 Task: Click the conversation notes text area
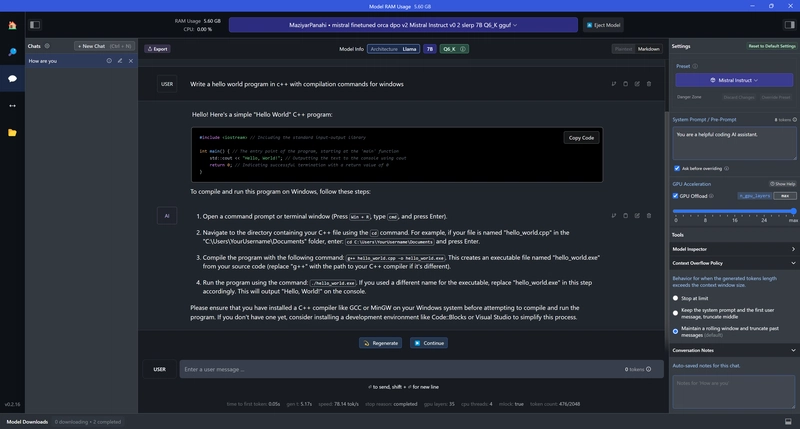(x=734, y=392)
